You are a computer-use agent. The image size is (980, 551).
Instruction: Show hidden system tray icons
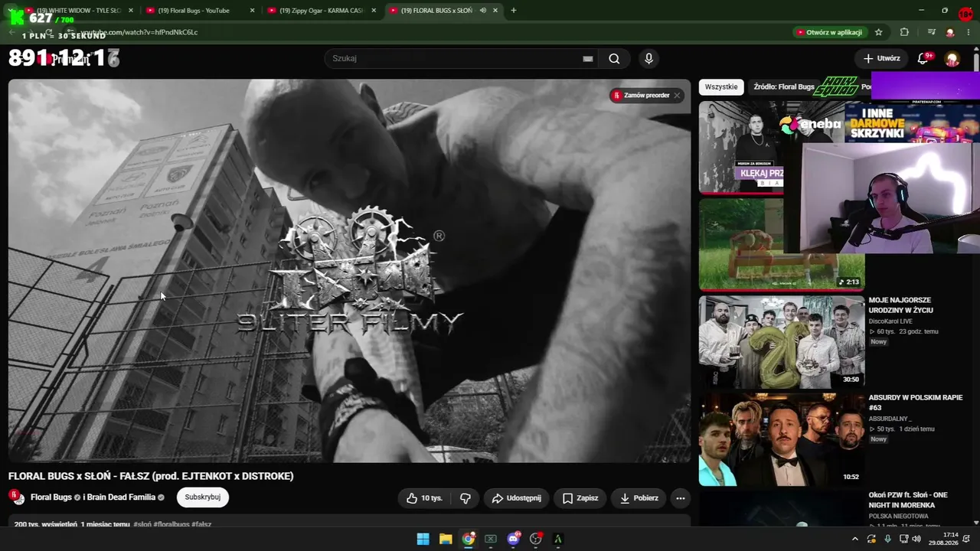(855, 539)
